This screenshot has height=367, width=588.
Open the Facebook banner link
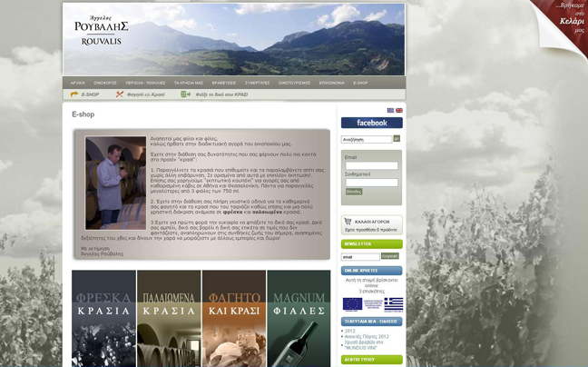371,123
